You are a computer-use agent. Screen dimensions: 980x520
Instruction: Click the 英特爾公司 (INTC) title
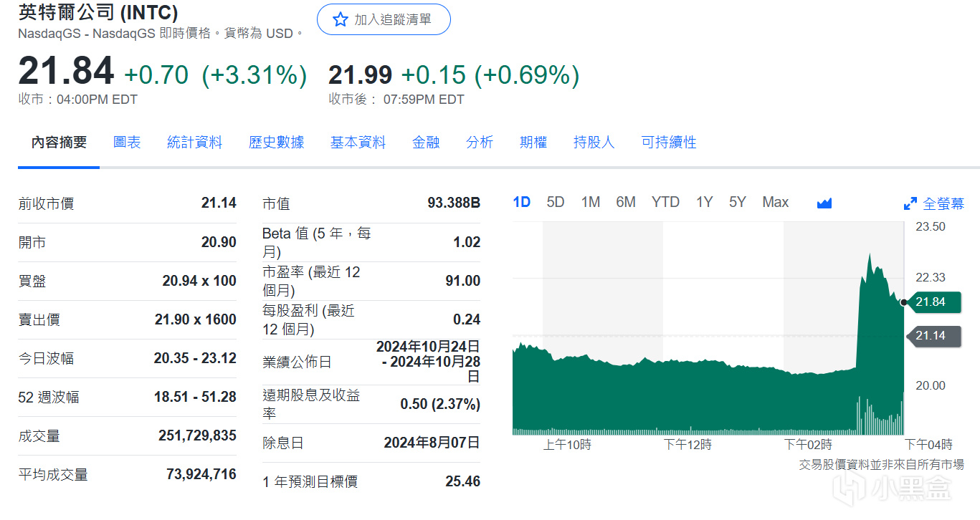98,12
